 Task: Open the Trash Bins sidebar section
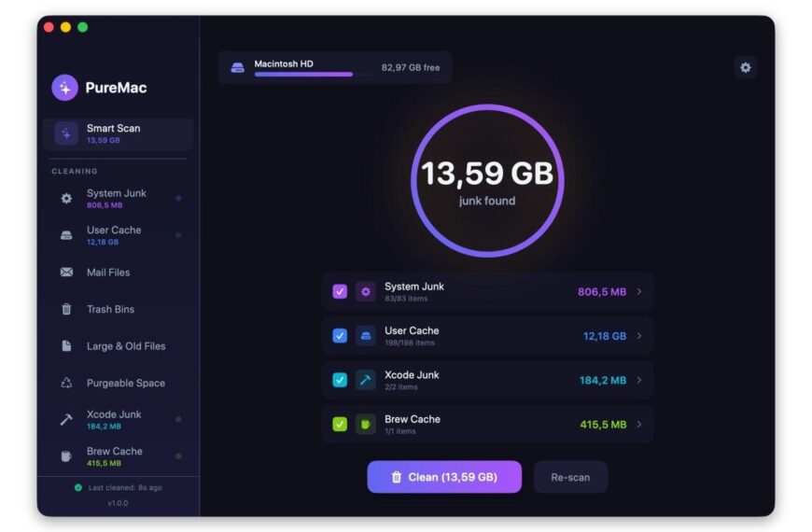[x=119, y=309]
